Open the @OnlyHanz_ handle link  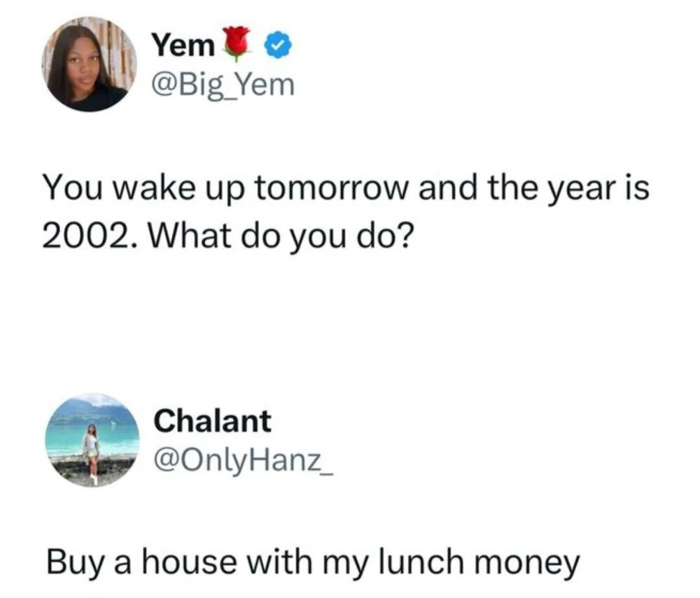tap(243, 460)
